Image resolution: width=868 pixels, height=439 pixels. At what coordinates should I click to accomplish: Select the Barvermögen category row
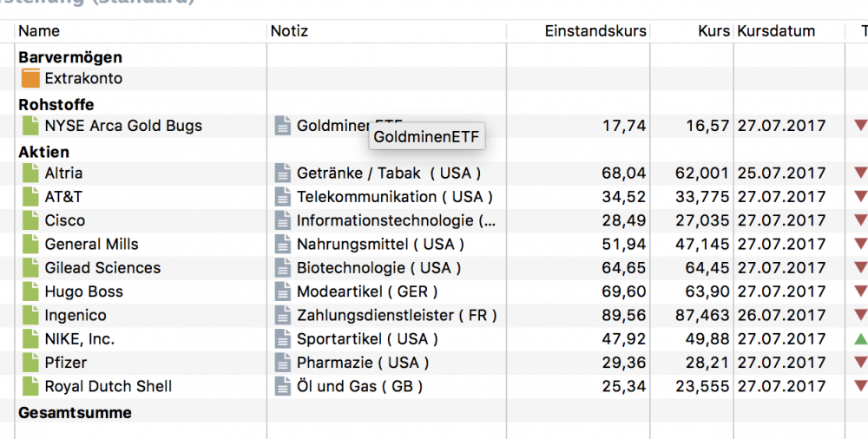coord(70,57)
